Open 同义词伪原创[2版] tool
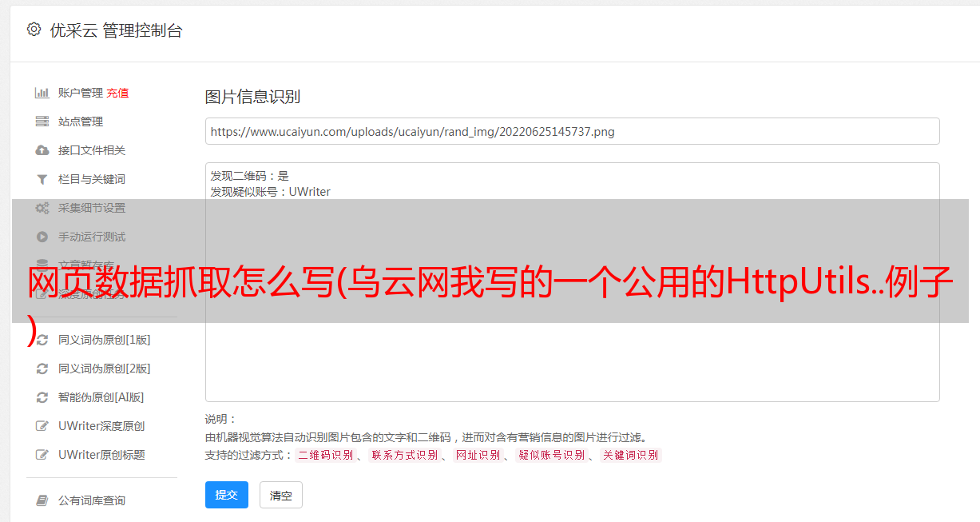The width and height of the screenshot is (980, 522). [104, 369]
